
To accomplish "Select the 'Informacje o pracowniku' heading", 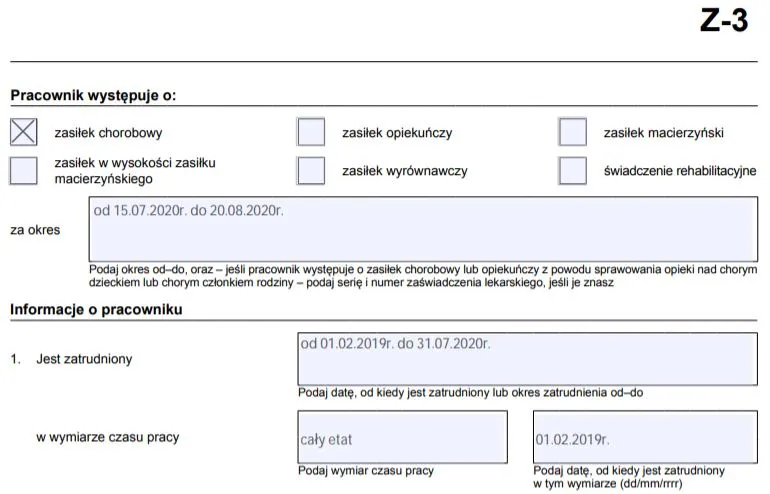I will [x=96, y=309].
